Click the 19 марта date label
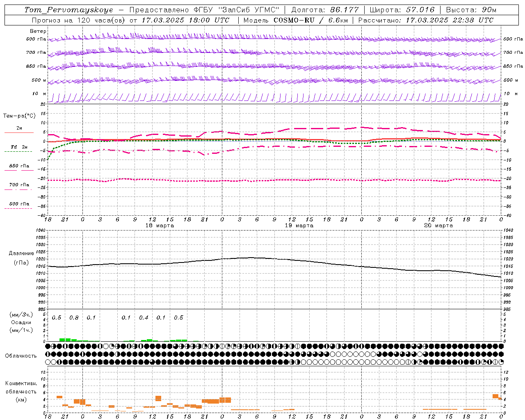The height and width of the screenshot is (420, 525). point(299,226)
